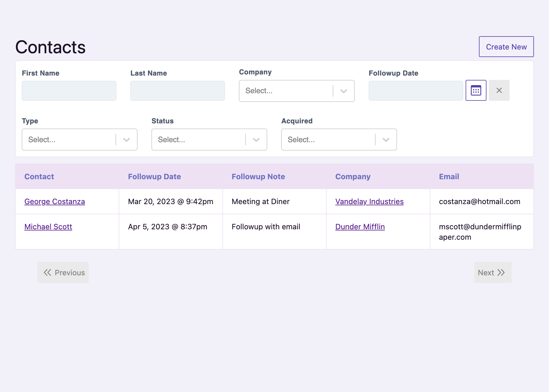Click the Create New button
Screen dimensions: 549x392
[x=506, y=47]
